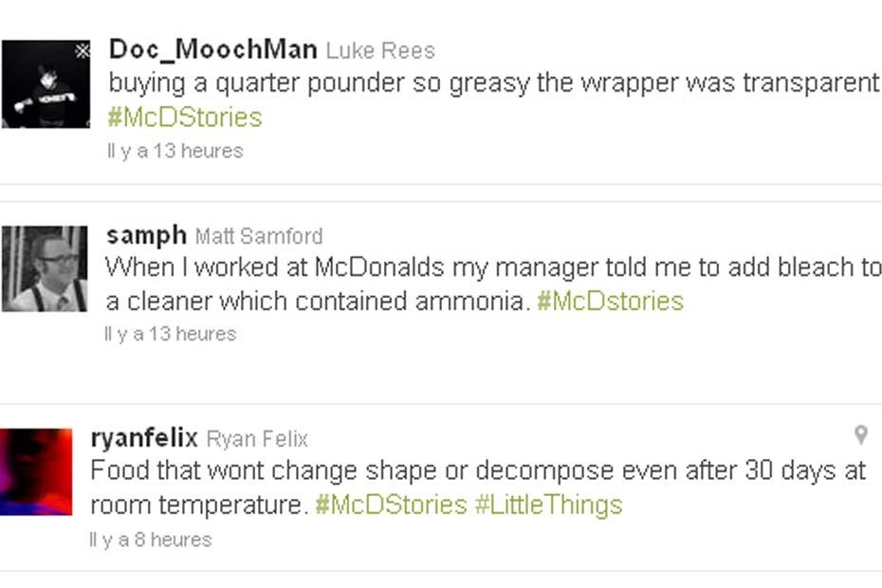The image size is (882, 588).
Task: Click the name Matt Samford
Action: pos(259,236)
